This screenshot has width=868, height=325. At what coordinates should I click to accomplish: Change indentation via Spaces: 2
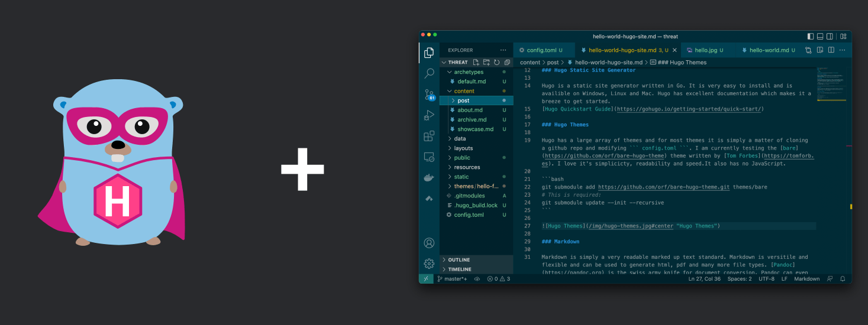(740, 279)
